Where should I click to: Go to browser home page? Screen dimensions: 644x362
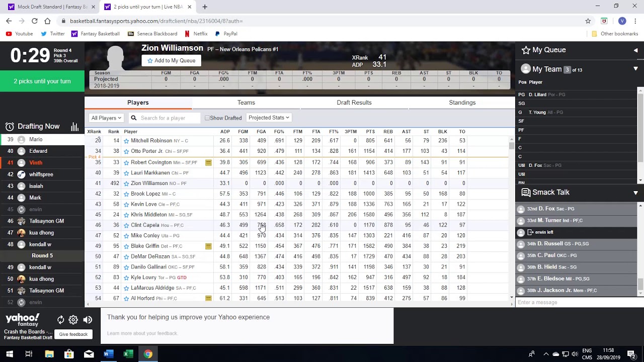click(47, 21)
